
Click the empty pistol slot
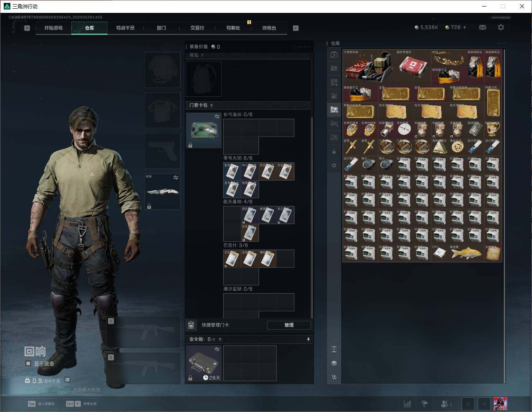pos(162,151)
